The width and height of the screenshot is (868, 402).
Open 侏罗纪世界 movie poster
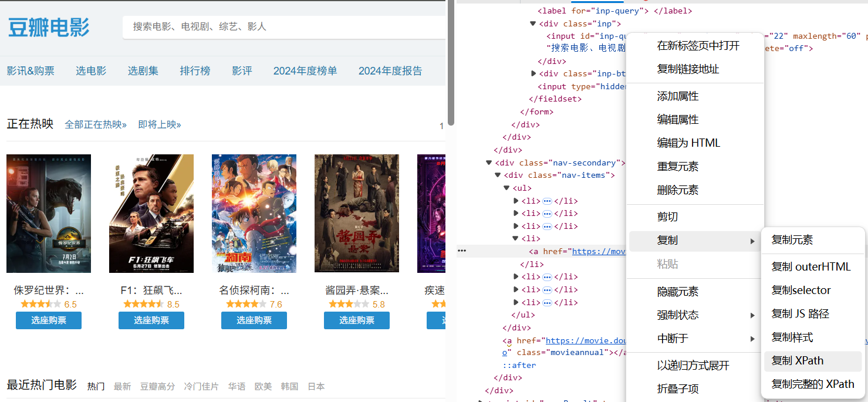click(x=49, y=214)
